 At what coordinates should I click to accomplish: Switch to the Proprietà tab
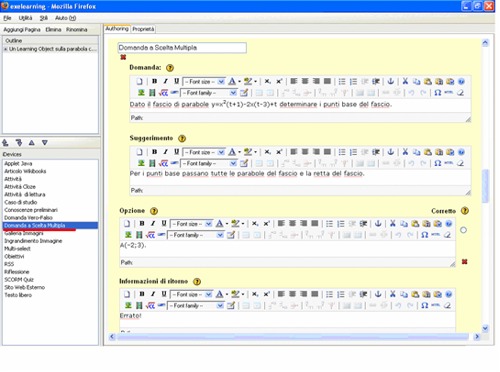pyautogui.click(x=143, y=29)
